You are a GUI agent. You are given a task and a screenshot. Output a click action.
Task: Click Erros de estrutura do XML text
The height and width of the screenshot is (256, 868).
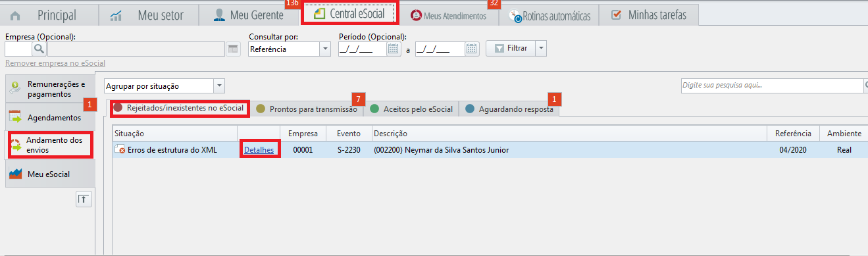pos(172,150)
